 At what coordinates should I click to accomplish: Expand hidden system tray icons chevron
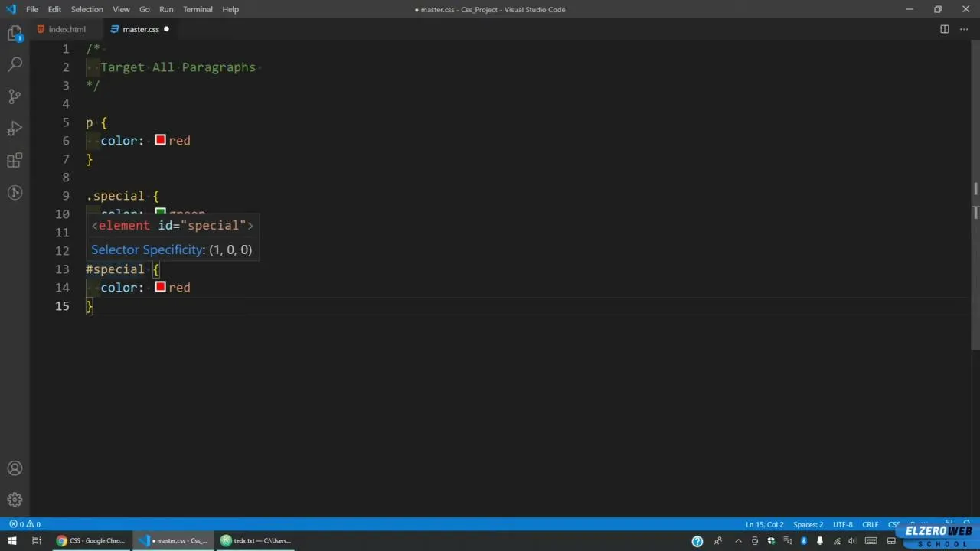coord(738,541)
